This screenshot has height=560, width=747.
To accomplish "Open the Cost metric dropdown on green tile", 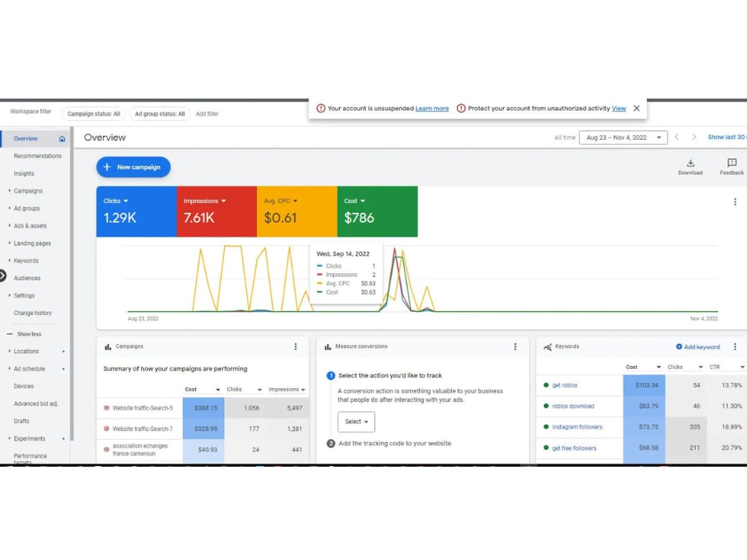I will click(354, 201).
